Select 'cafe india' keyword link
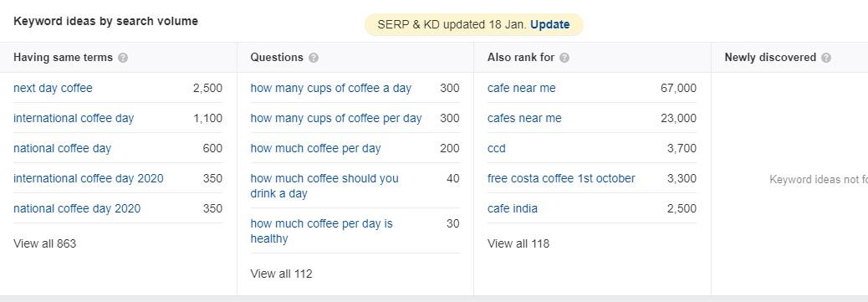Screen dimensions: 868x302 tap(513, 208)
